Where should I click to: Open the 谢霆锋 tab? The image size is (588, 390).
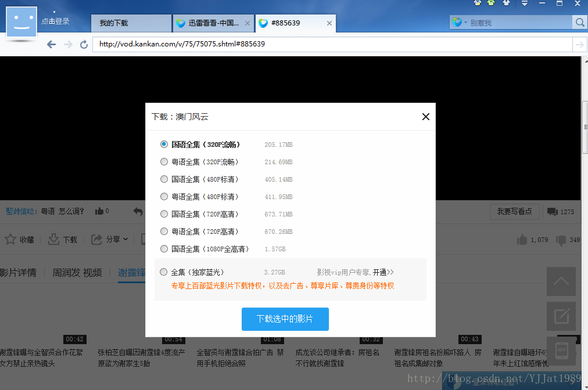coord(132,272)
